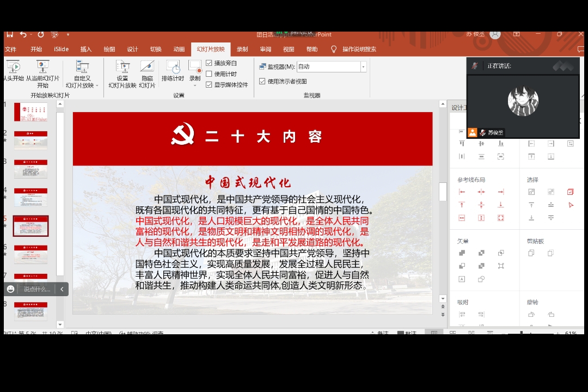Collapse the 说点什么 chat bar chevron
Screen dimensions: 588x392
coord(62,289)
